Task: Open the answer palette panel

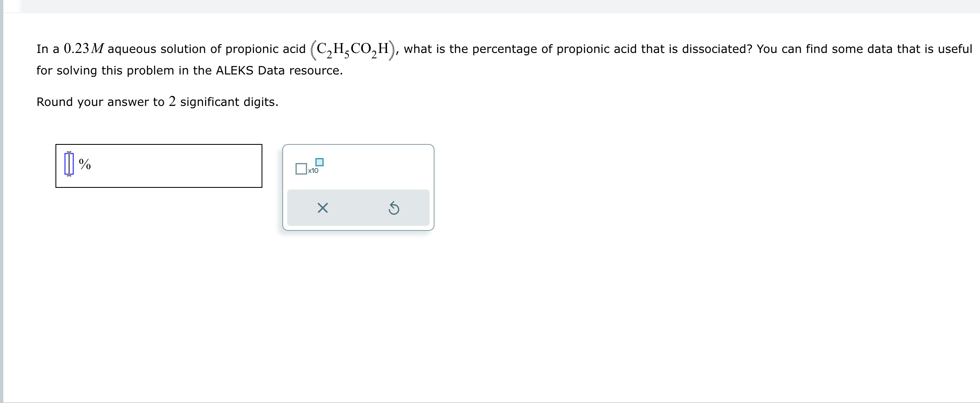Action: 358,186
